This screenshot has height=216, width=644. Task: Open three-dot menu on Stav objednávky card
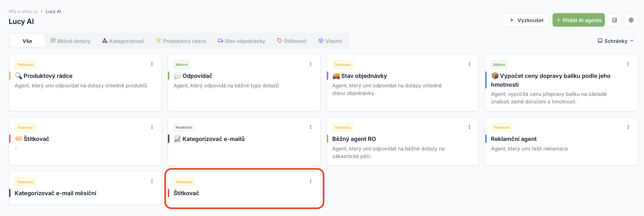469,64
